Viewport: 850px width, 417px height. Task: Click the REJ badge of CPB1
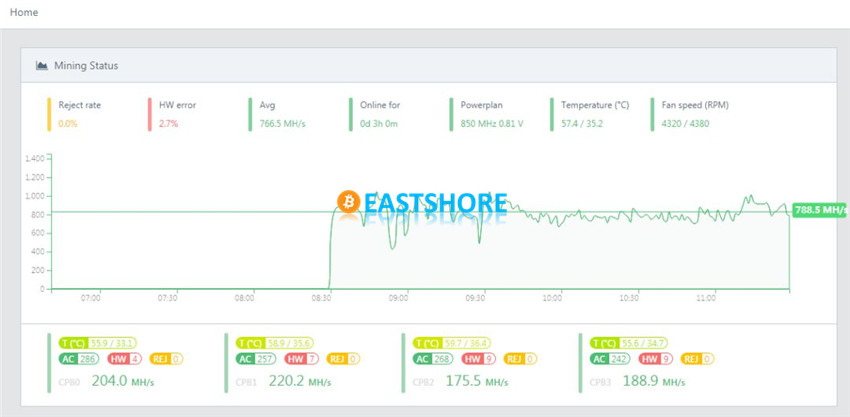[x=343, y=358]
